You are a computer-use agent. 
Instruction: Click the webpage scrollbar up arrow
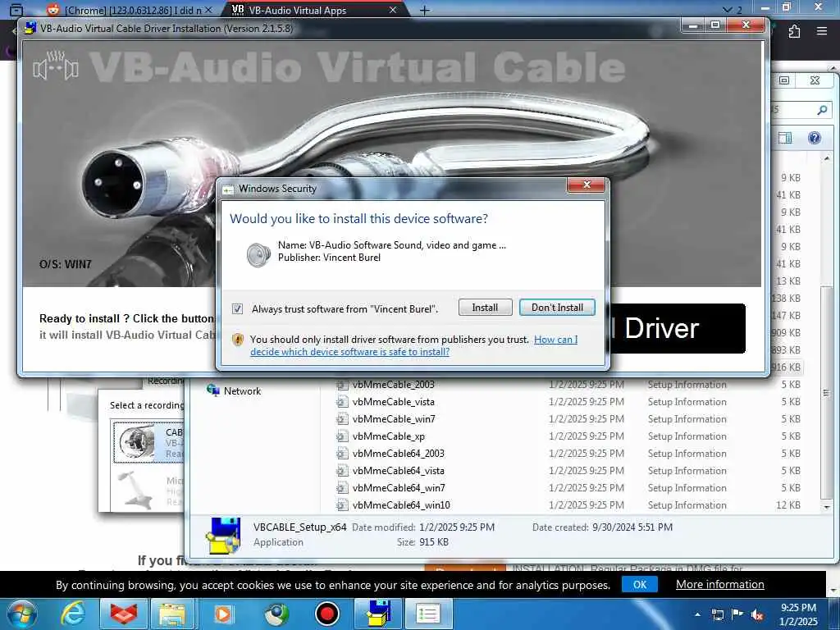pos(834,68)
